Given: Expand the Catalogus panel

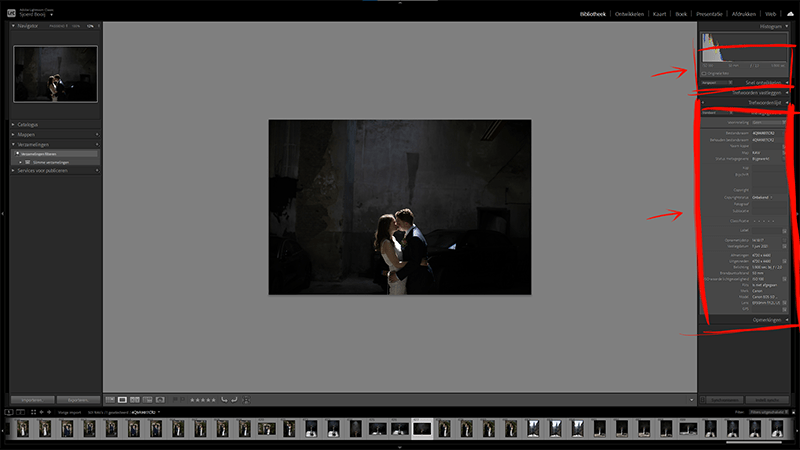Looking at the screenshot, I should 13,124.
